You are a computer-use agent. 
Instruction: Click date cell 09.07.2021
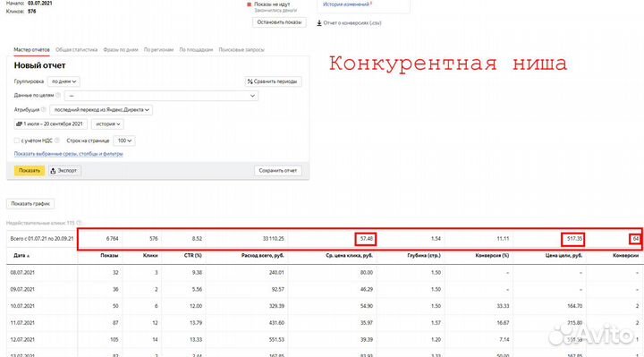tap(22, 289)
